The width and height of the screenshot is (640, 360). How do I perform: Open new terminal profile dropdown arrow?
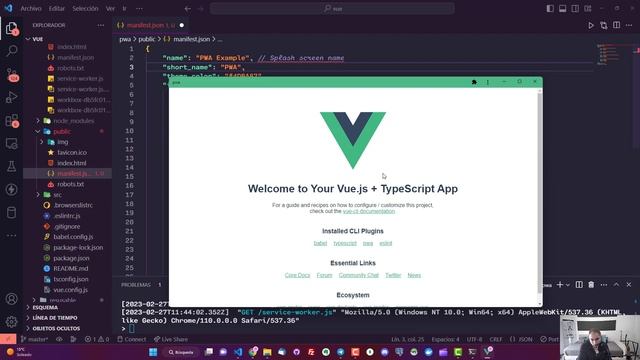(568, 285)
